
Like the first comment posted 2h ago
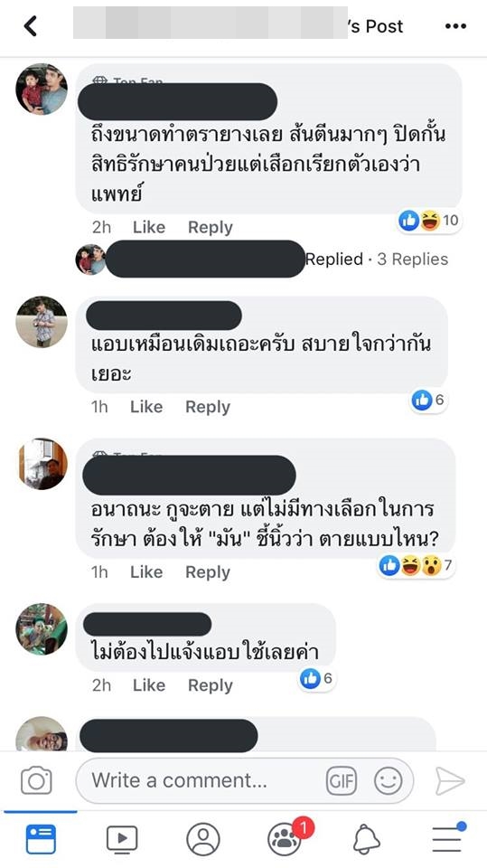click(x=149, y=227)
